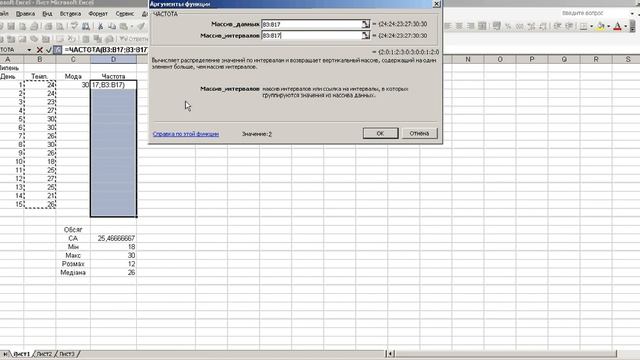This screenshot has height=360, width=640.
Task: Click the horizontal scrollbar track
Action: [505, 354]
